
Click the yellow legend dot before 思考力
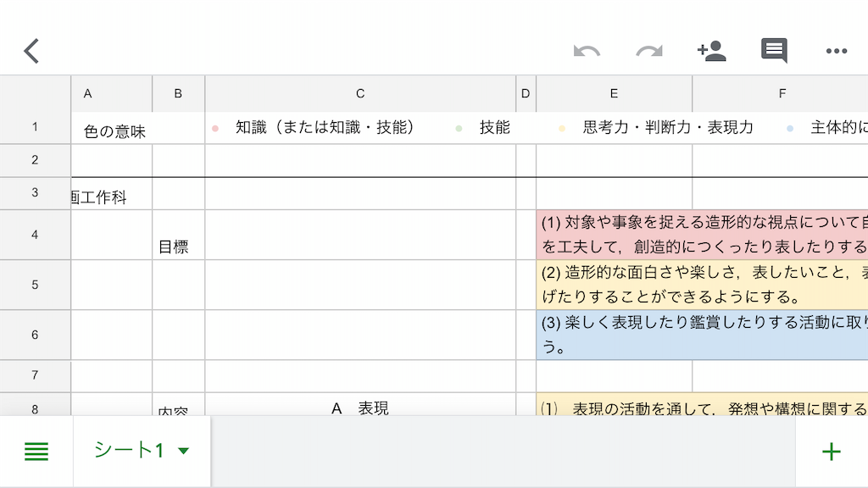tap(562, 129)
